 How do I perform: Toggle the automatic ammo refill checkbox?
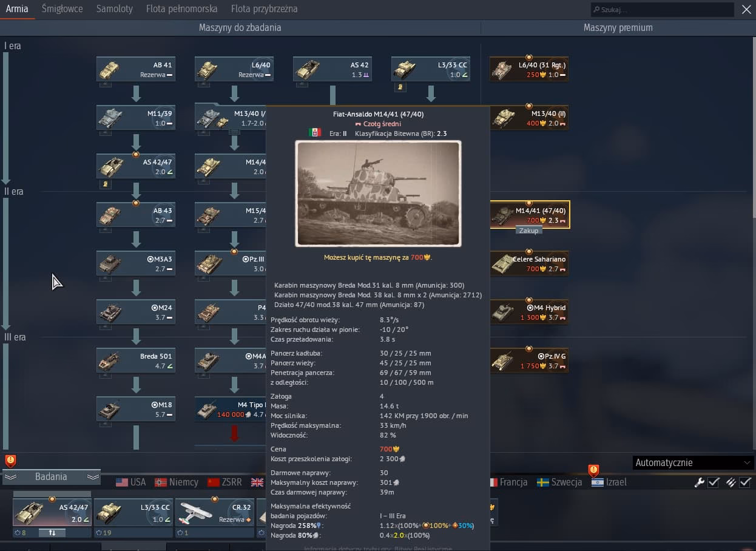[745, 482]
